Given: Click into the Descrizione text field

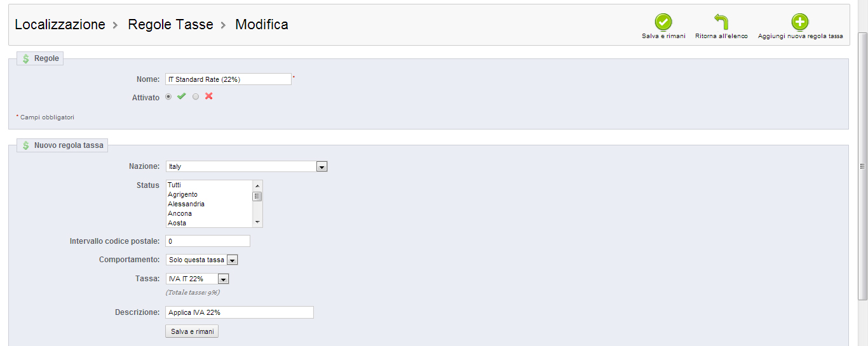Looking at the screenshot, I should point(240,312).
